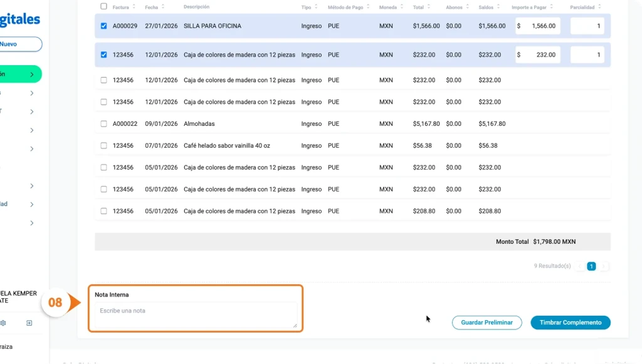Select the Café helado sabor vainilla checkbox

coord(104,146)
